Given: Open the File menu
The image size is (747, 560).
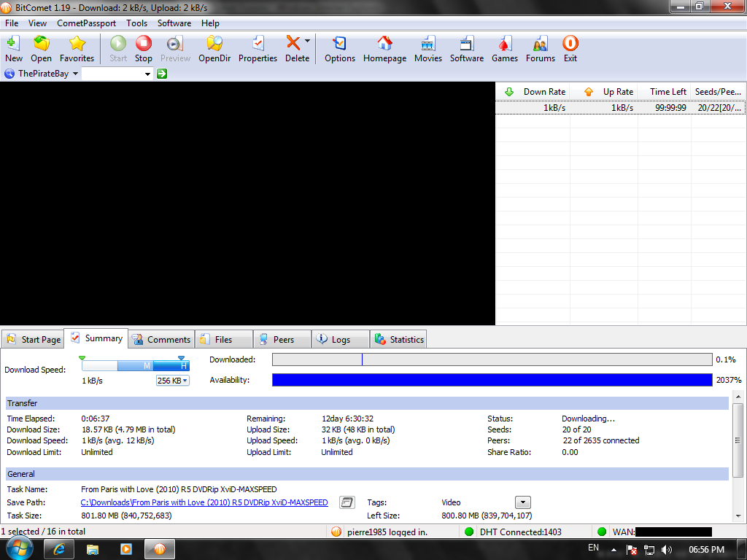Looking at the screenshot, I should 12,23.
